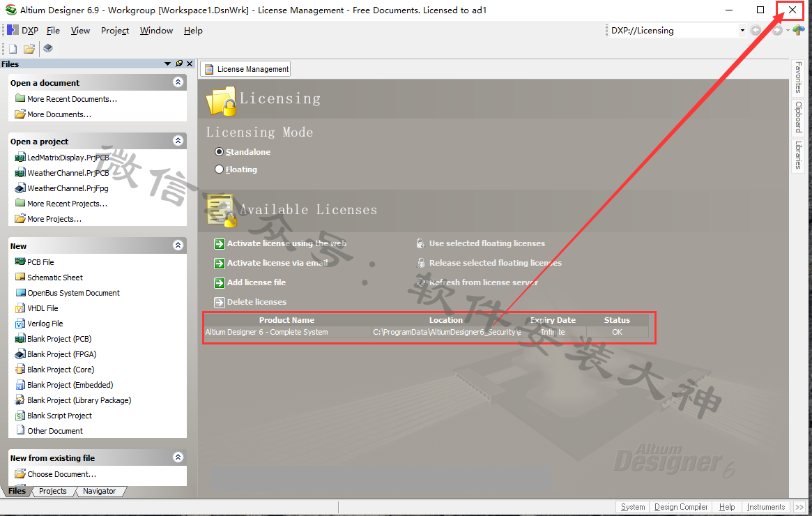Open the Window menu
The height and width of the screenshot is (516, 812).
tap(156, 31)
